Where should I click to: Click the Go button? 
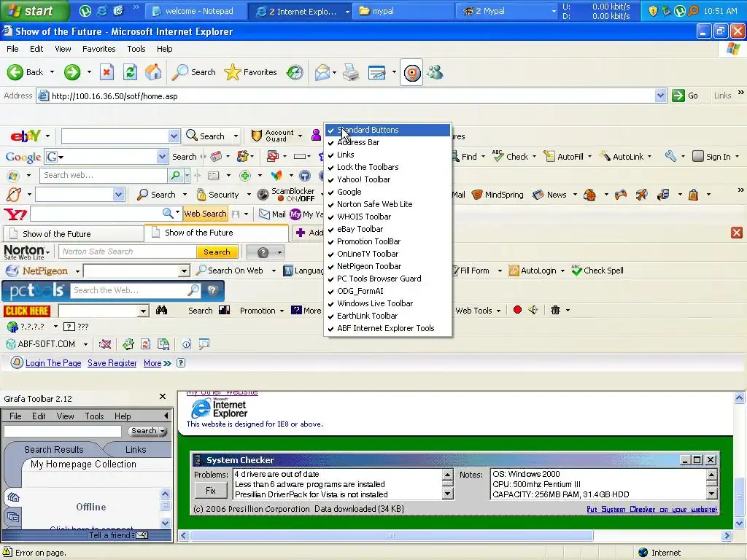coord(686,96)
